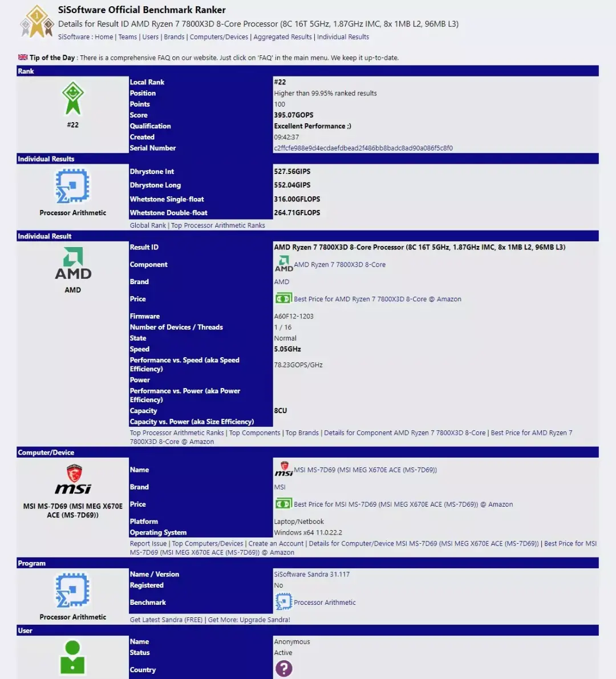Viewport: 616px width, 679px height.
Task: Click the large AMD logo in Individual Result
Action: click(x=73, y=263)
